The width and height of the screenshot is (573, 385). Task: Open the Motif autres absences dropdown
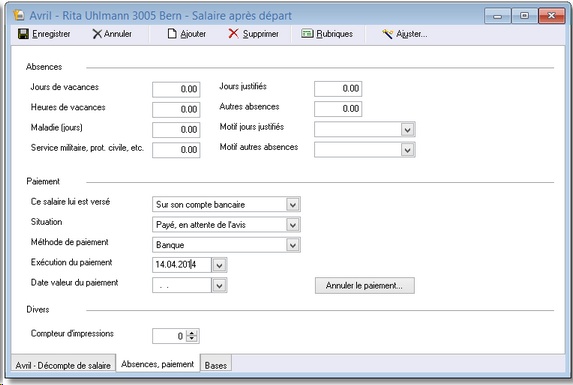(408, 150)
